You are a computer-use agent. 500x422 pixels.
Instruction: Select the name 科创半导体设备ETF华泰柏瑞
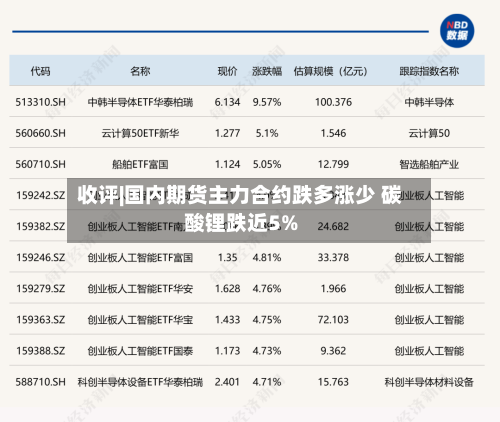tap(140, 382)
